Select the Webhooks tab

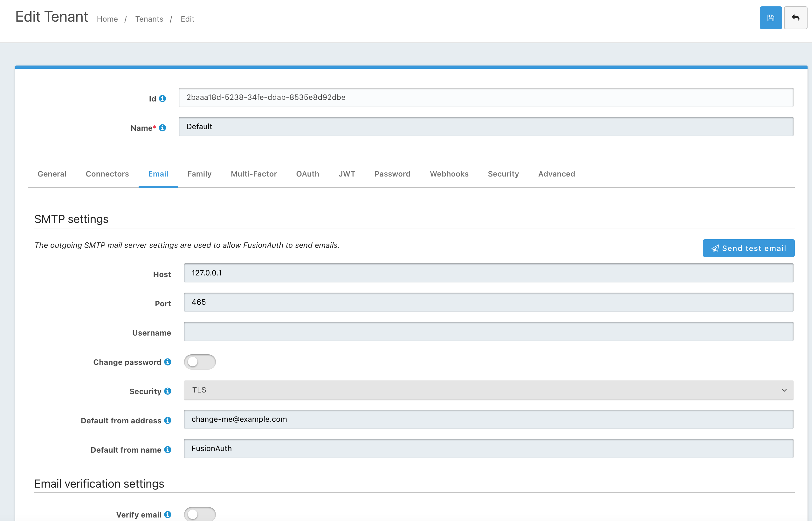449,174
